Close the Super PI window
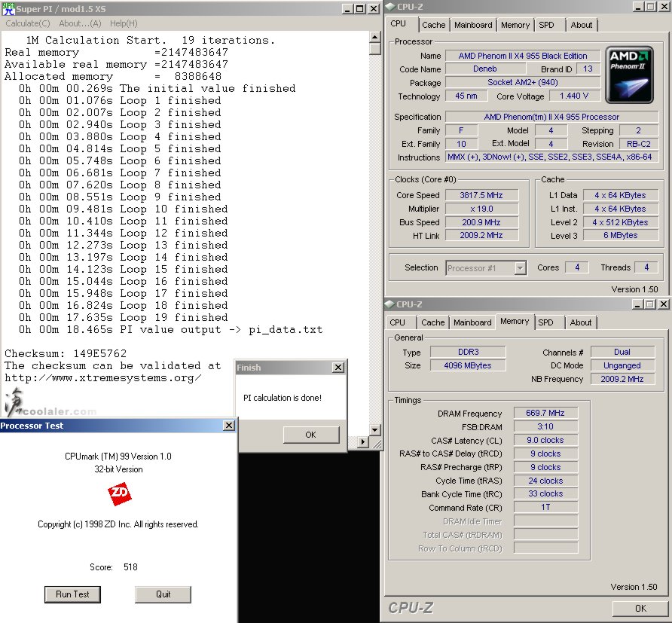This screenshot has height=623, width=672. point(374,8)
